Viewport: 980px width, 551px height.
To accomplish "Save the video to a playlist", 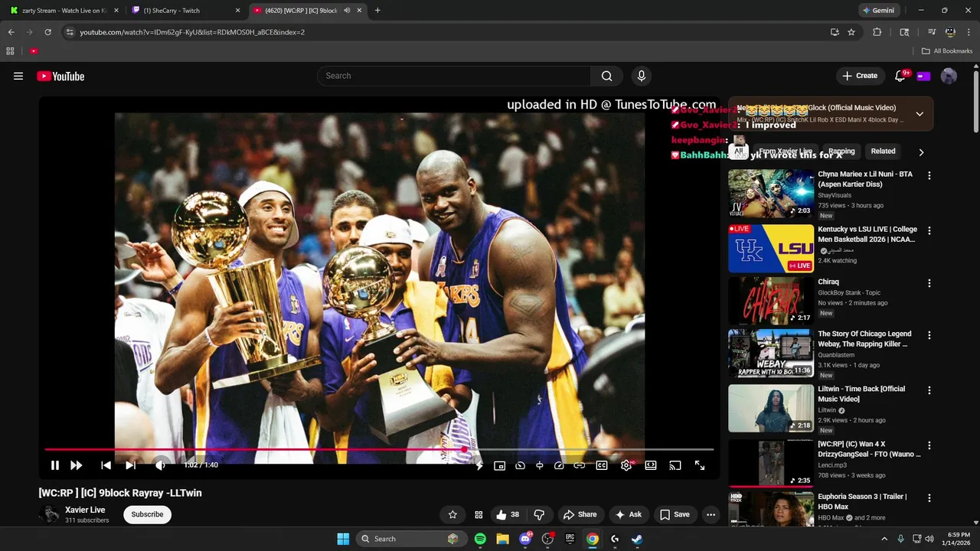I will (675, 514).
